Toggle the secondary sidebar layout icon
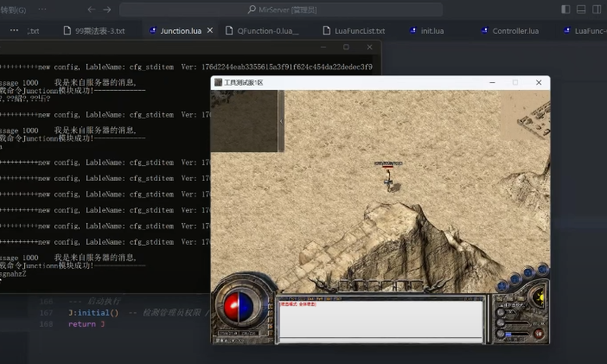This screenshot has width=607, height=364. [x=597, y=10]
